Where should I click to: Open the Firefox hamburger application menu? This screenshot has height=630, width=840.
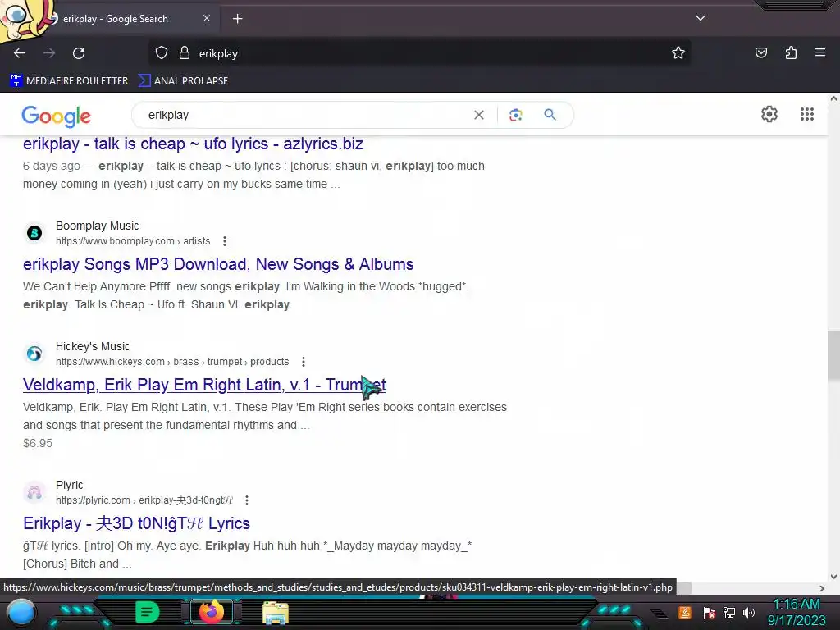point(820,52)
